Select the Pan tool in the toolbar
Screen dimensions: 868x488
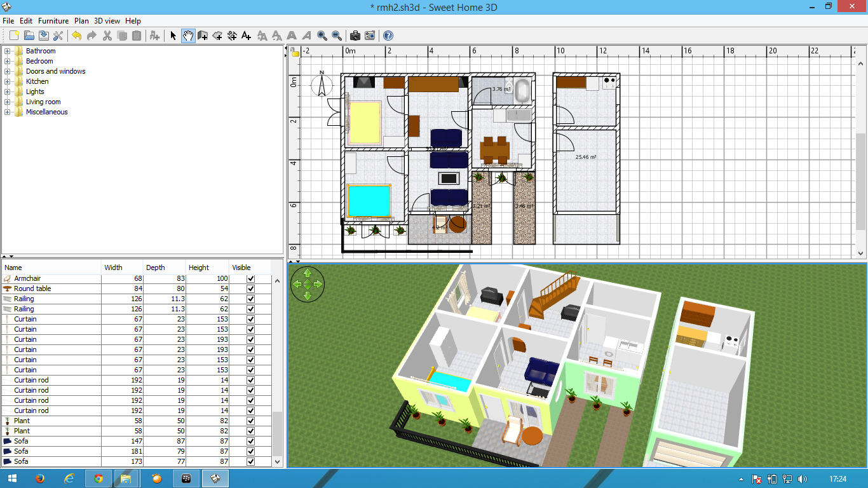click(187, 36)
